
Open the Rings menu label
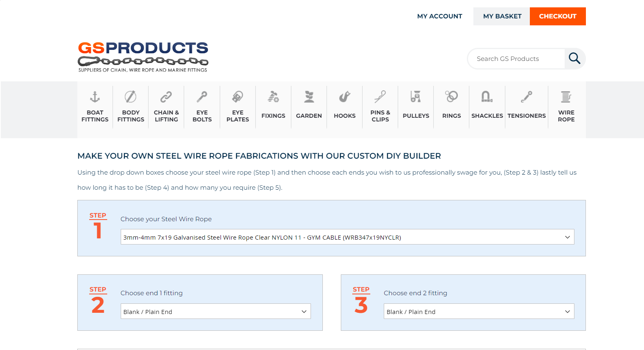coord(451,116)
